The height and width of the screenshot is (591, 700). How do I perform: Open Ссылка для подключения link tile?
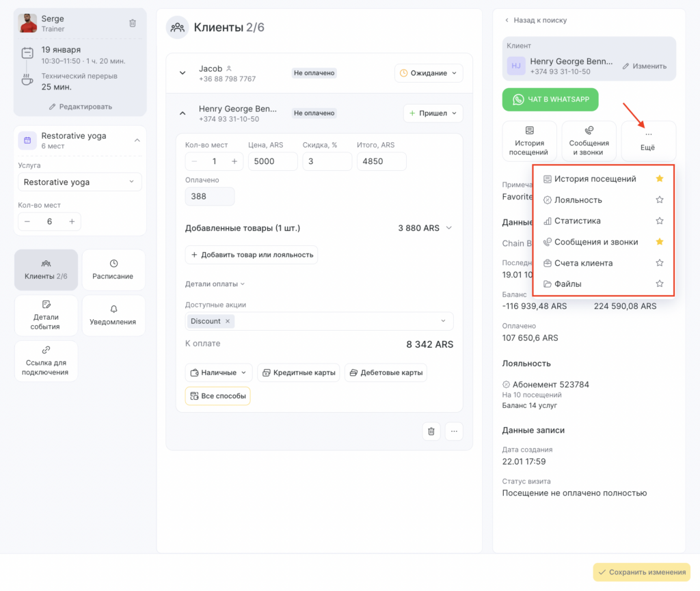46,361
